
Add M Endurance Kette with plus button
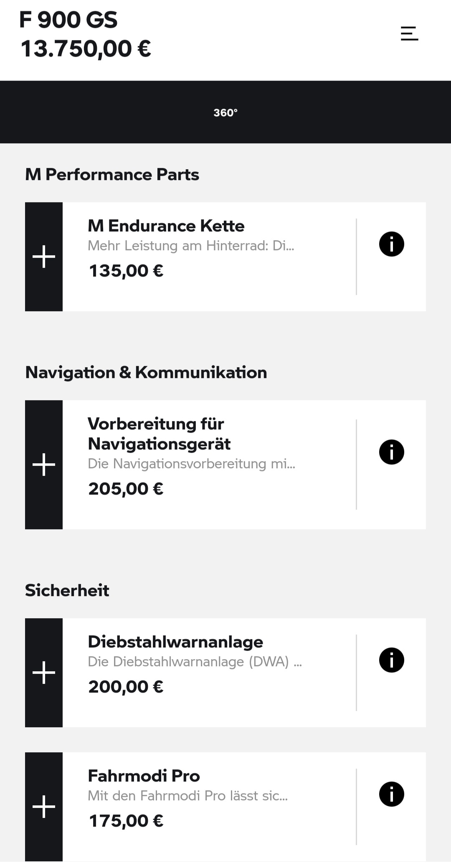point(44,256)
